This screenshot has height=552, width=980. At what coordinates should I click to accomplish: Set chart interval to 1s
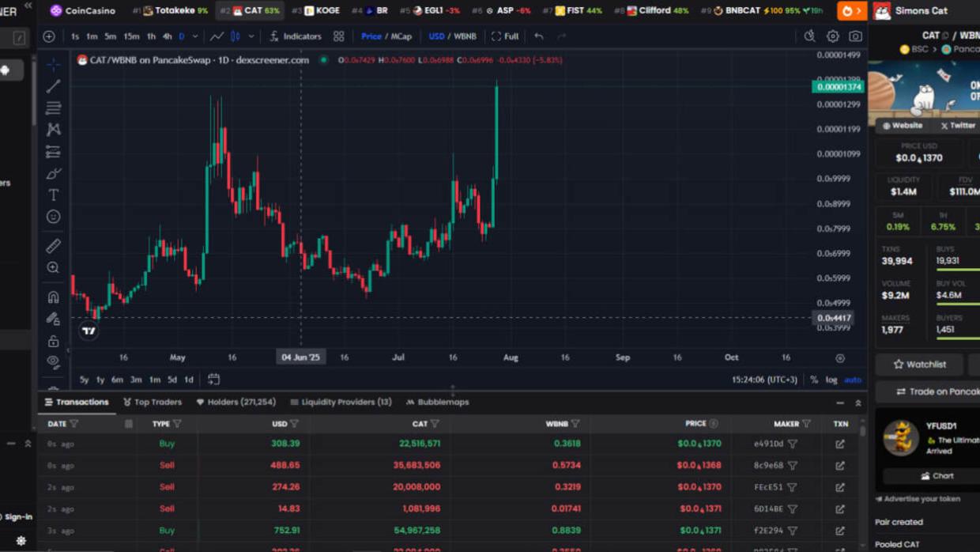[75, 36]
